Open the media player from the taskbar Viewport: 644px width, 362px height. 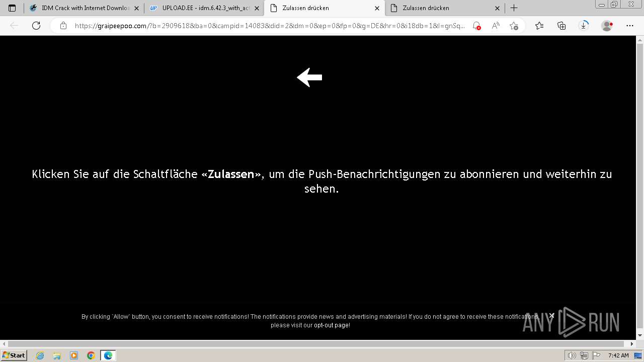[x=74, y=355]
